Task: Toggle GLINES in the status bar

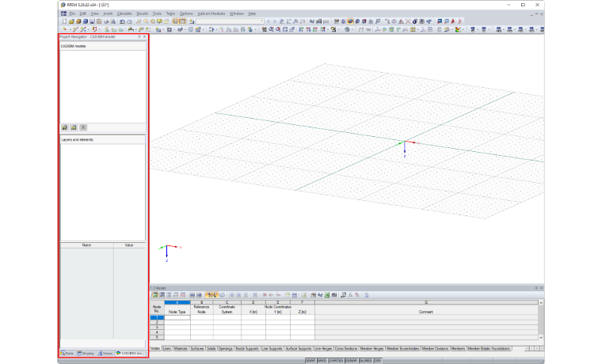Action: 365,361
